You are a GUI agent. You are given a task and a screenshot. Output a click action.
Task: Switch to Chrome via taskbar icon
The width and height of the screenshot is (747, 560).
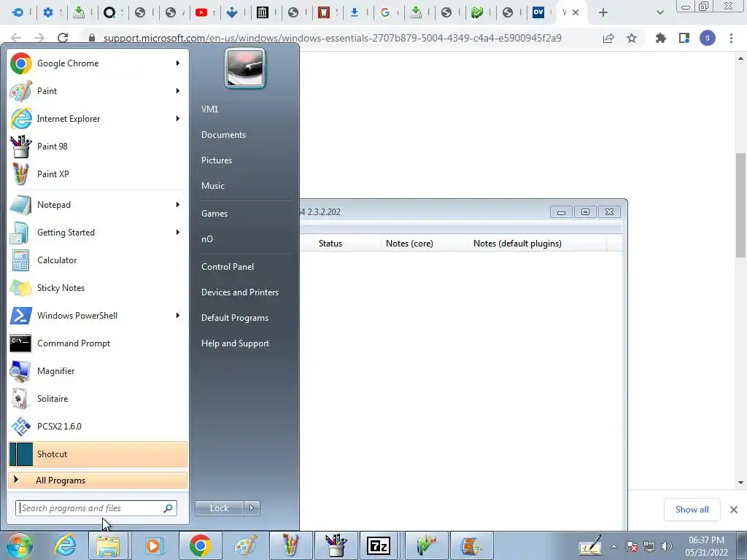[x=200, y=545]
